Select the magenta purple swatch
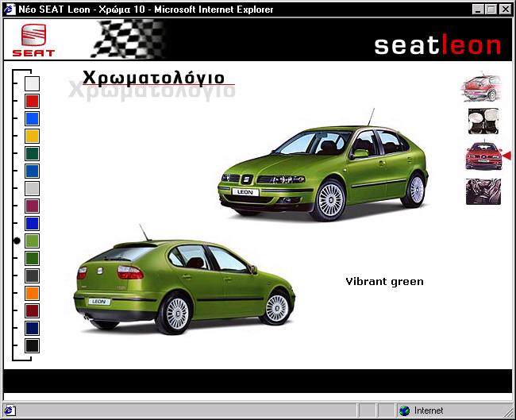The image size is (516, 420). [x=32, y=206]
